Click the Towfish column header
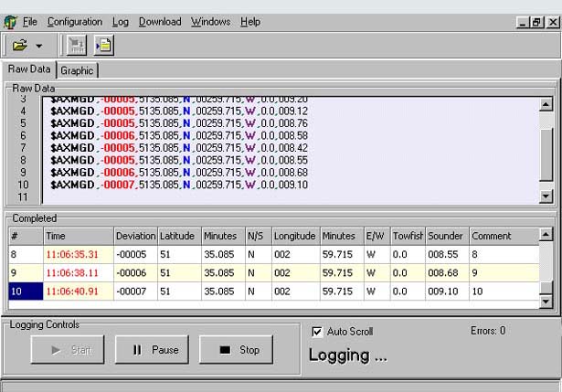Viewport: 562px width, 392px height. (408, 236)
